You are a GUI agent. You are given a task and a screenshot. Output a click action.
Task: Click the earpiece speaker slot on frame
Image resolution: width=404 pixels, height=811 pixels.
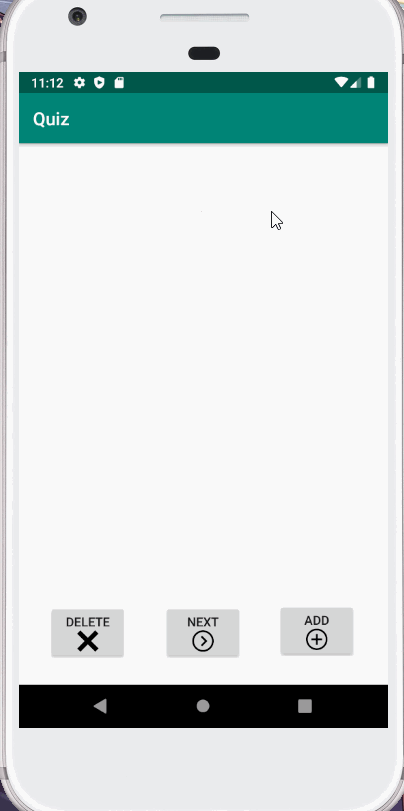pyautogui.click(x=204, y=18)
